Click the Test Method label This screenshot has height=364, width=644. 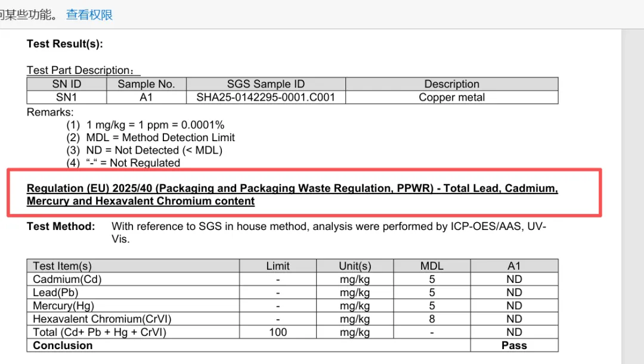(x=61, y=226)
